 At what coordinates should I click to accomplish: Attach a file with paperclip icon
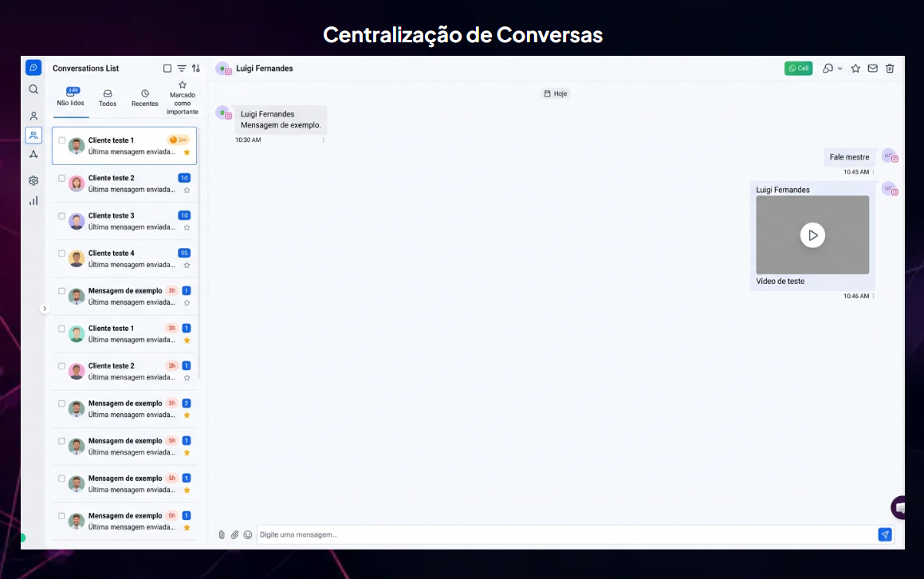(234, 535)
